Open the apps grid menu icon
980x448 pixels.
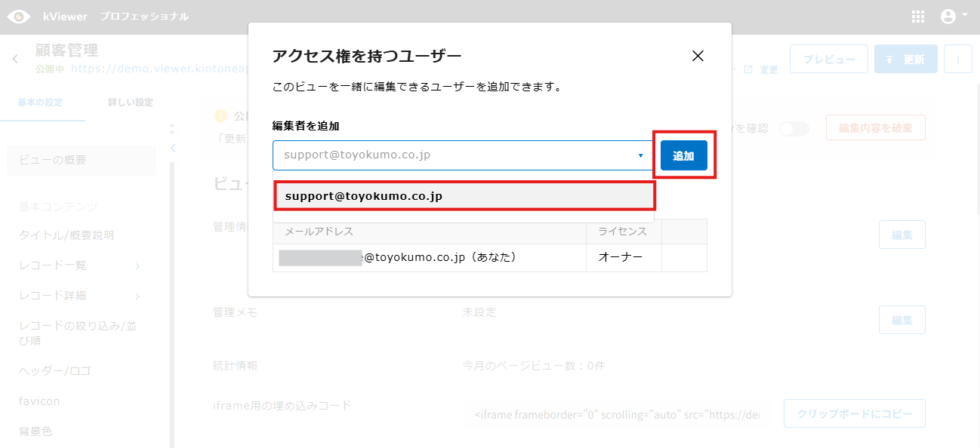pyautogui.click(x=918, y=17)
